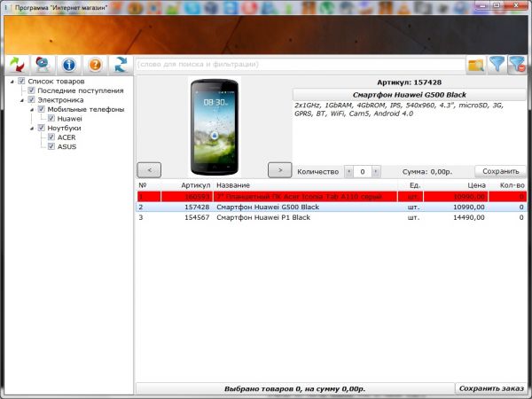Collapse the Мобильные телефоны tree node

point(32,109)
